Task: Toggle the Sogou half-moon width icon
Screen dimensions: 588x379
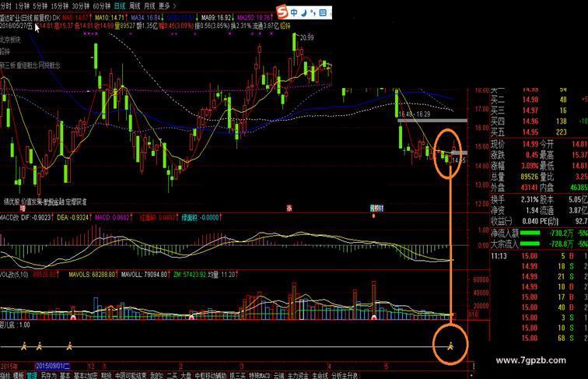Action: click(x=304, y=12)
